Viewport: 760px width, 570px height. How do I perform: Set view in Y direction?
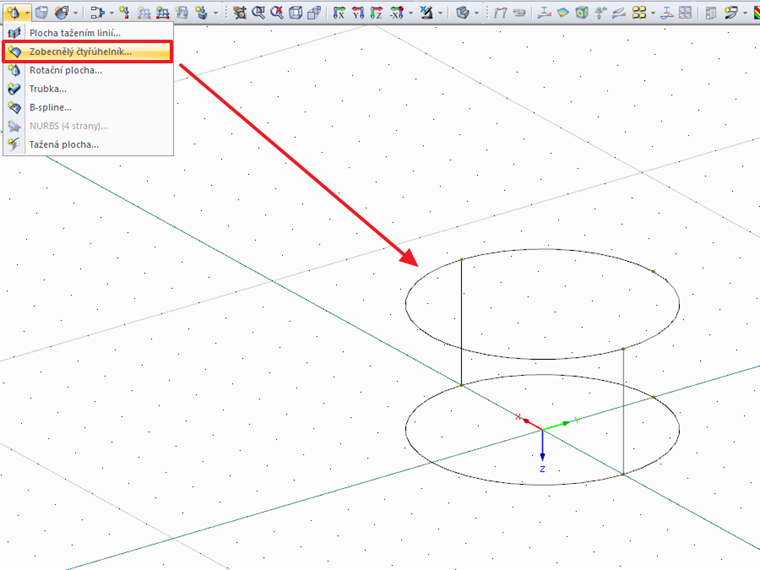click(x=358, y=12)
